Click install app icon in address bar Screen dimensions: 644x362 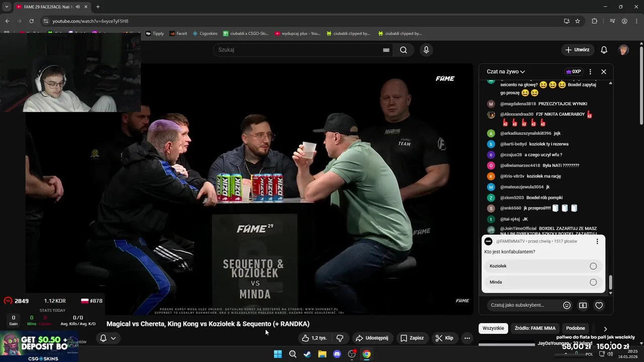coord(567,21)
